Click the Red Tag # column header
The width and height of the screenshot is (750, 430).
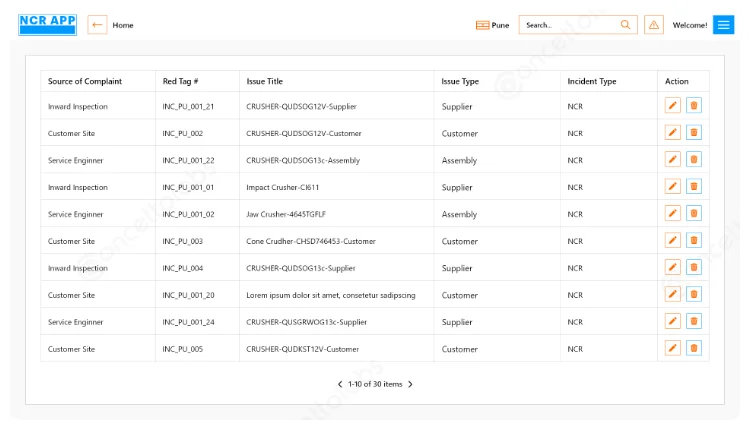click(180, 81)
